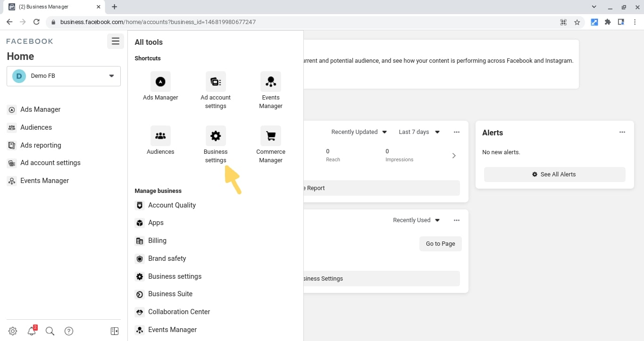The width and height of the screenshot is (644, 341).
Task: Click Apps text in Manage business list
Action: (x=156, y=223)
